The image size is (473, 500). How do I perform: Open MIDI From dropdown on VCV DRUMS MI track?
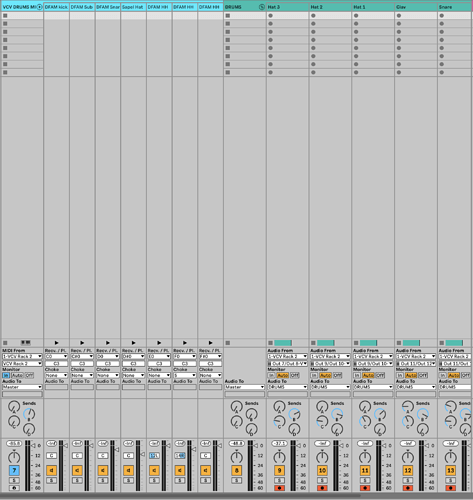point(22,356)
